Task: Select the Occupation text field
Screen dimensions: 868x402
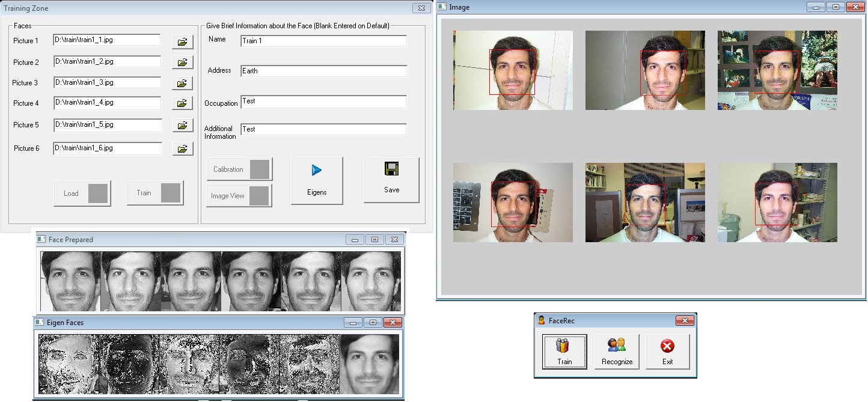Action: pos(323,102)
